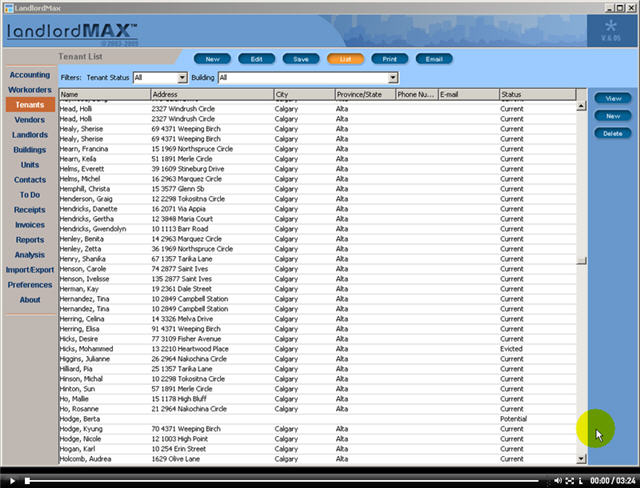640x488 pixels.
Task: Select tenant row Henry, Shanika
Action: [x=318, y=259]
